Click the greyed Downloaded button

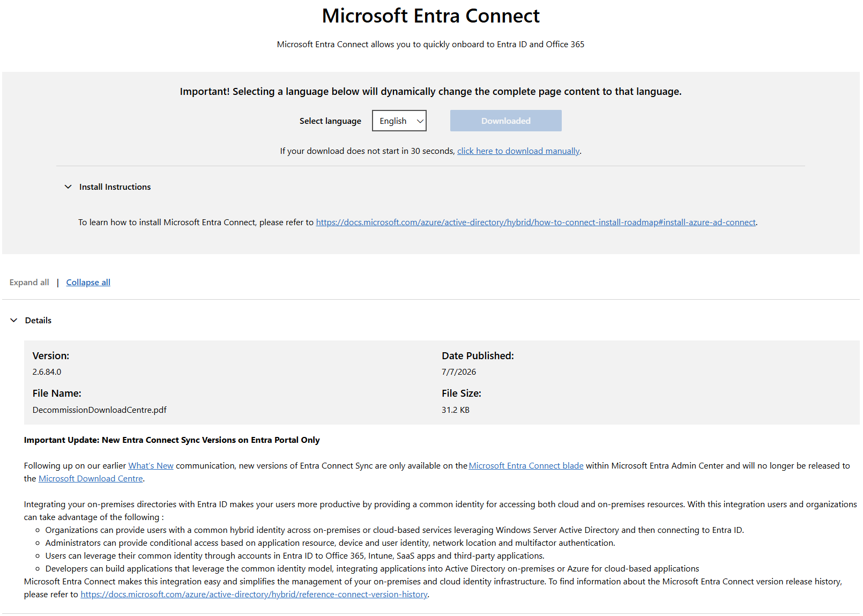click(505, 121)
